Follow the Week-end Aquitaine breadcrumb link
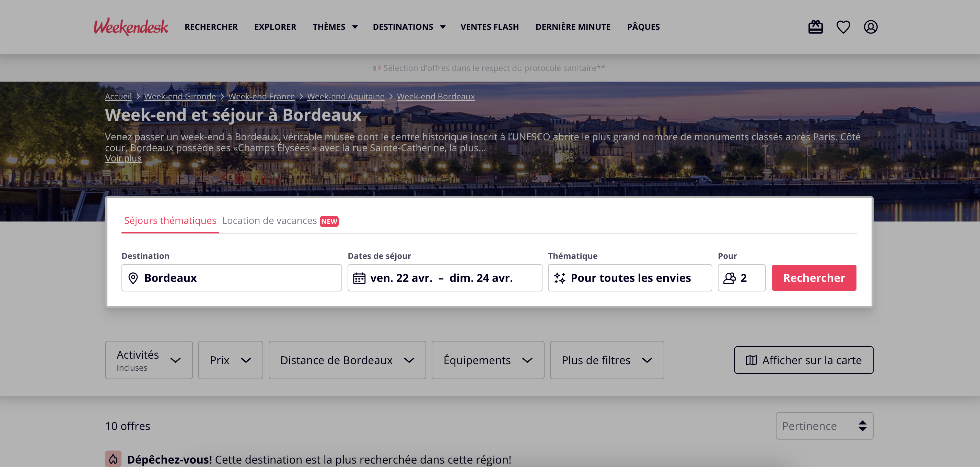 pos(346,97)
